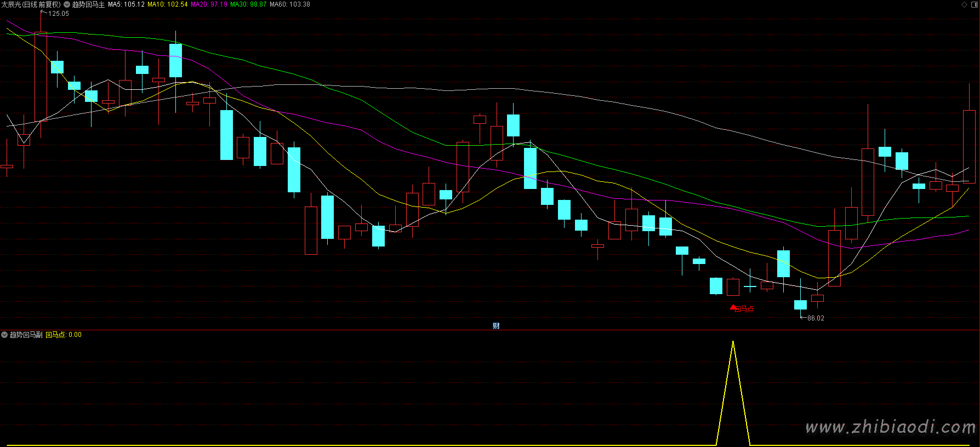Viewport: 980px width, 447px height.
Task: Click the green MA30: 98.87 label
Action: click(248, 4)
